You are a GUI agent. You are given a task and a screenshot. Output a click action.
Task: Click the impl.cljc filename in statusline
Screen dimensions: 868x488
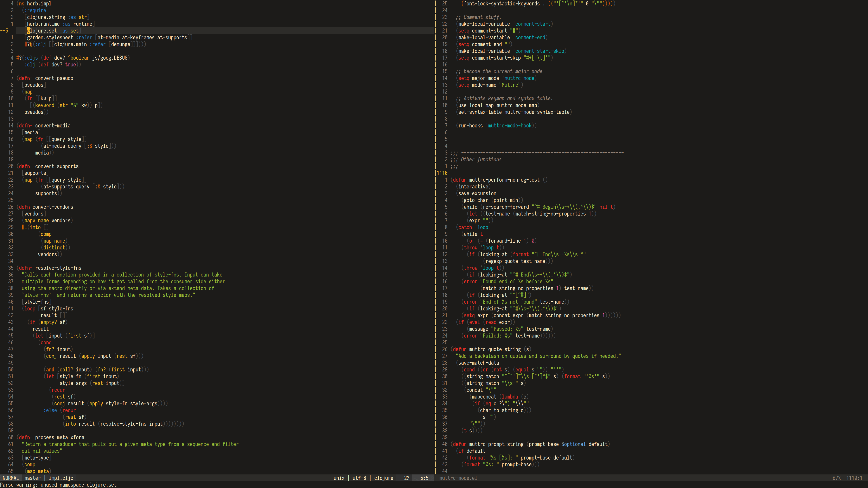click(61, 478)
